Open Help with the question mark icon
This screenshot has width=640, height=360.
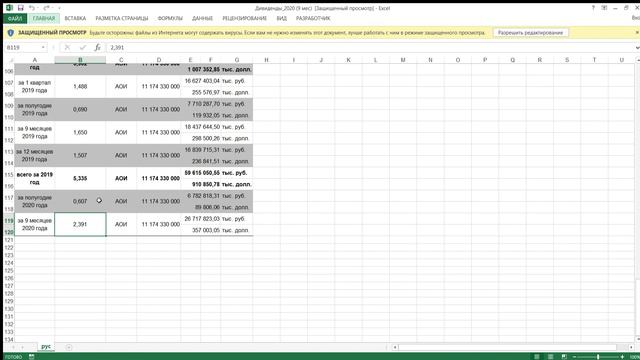point(593,8)
